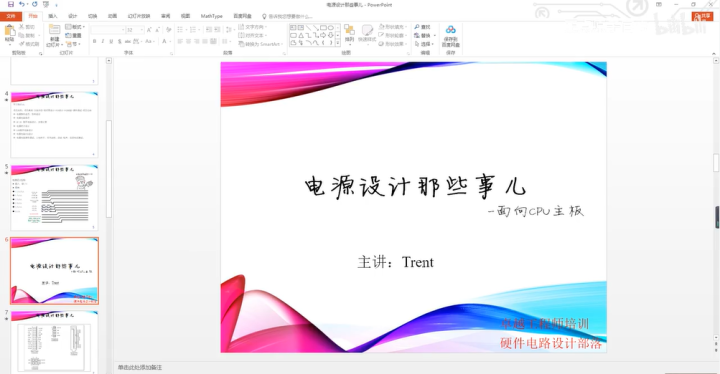The image size is (720, 374).
Task: Click Reset (重置) slide icon
Action: point(68,35)
